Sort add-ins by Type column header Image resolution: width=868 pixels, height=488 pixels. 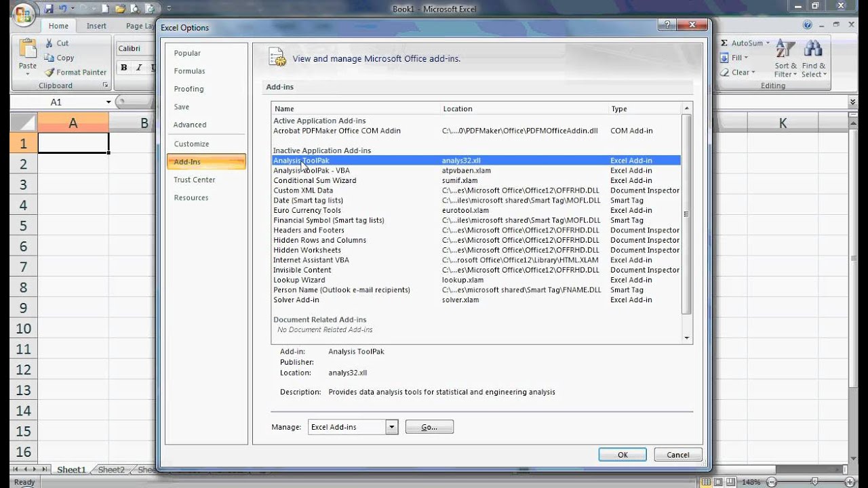[x=644, y=108]
